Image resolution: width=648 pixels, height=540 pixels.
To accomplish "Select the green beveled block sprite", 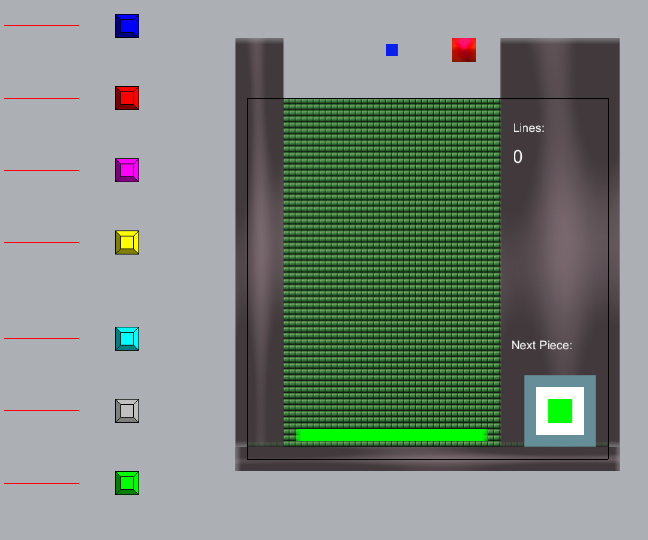I will point(127,483).
